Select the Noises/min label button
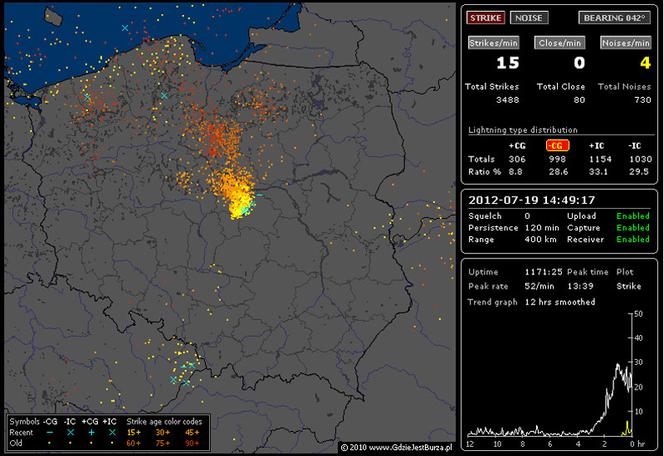Image resolution: width=664 pixels, height=456 pixels. 625,43
